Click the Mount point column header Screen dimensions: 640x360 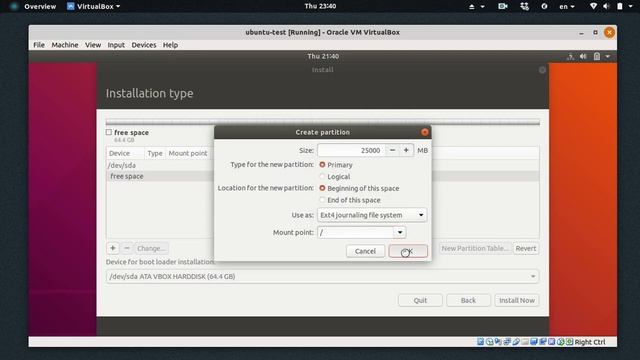(188, 153)
